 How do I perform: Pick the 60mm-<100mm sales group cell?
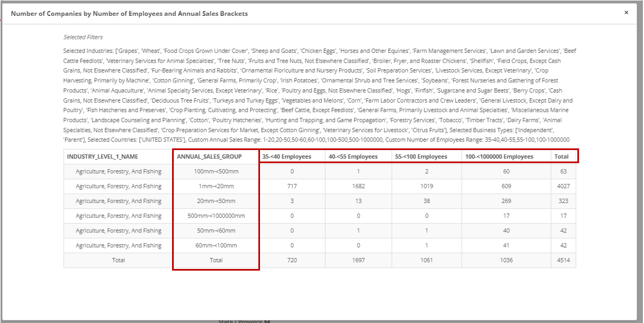pos(216,246)
